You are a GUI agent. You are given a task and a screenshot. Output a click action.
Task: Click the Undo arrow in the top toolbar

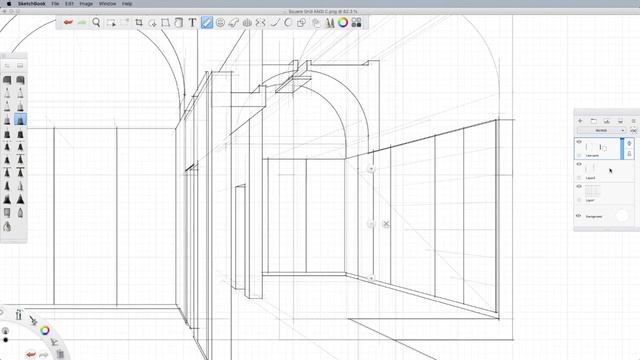coord(68,22)
